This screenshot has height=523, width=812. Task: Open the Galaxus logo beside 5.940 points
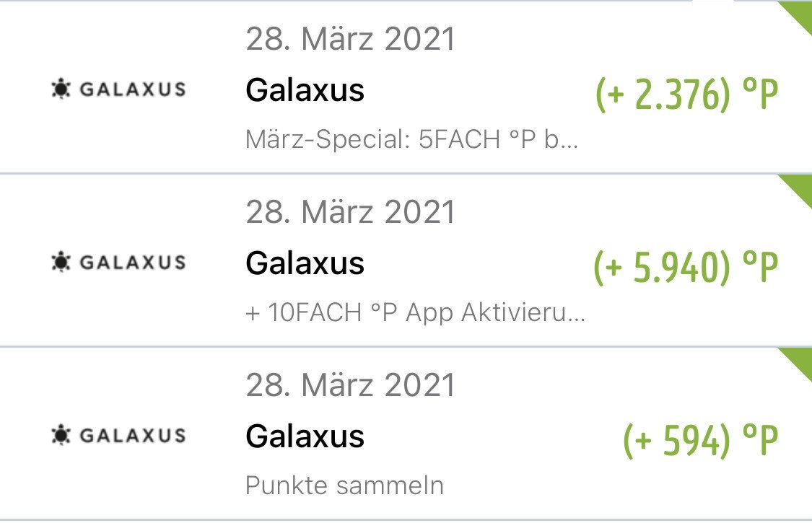[x=118, y=262]
